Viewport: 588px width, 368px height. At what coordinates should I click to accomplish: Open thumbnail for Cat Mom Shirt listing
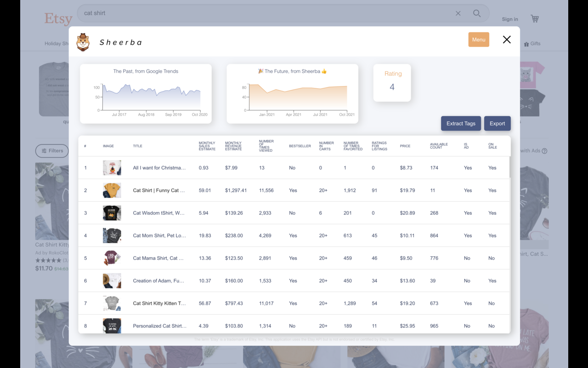coord(112,236)
